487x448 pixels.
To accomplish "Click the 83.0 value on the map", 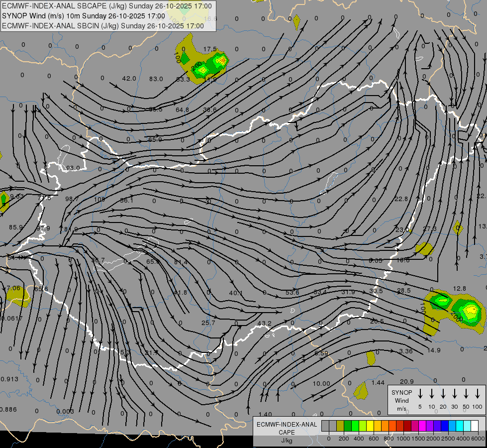I will tap(156, 79).
